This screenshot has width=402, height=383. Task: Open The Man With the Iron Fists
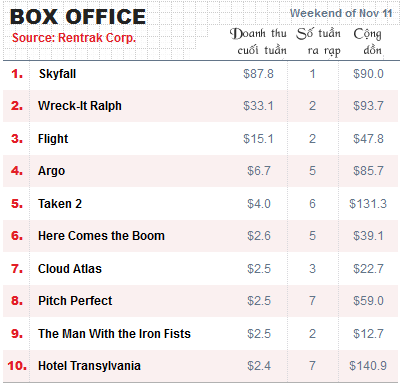(114, 333)
